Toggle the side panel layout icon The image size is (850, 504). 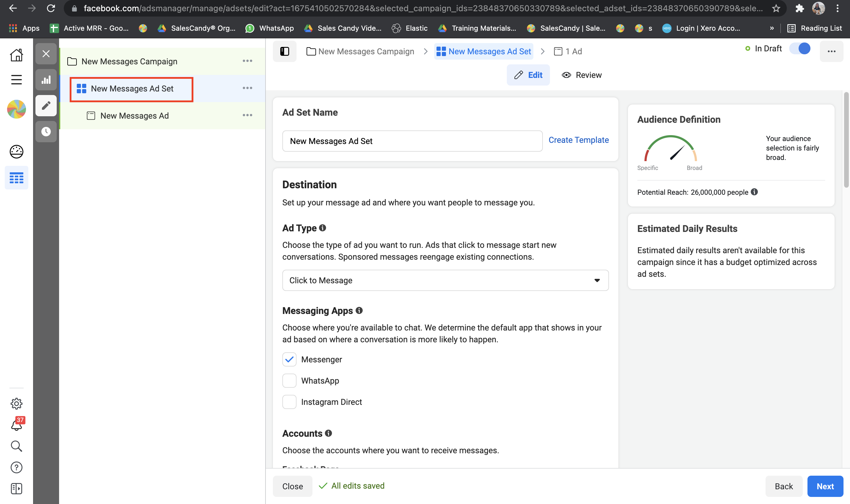click(x=284, y=51)
